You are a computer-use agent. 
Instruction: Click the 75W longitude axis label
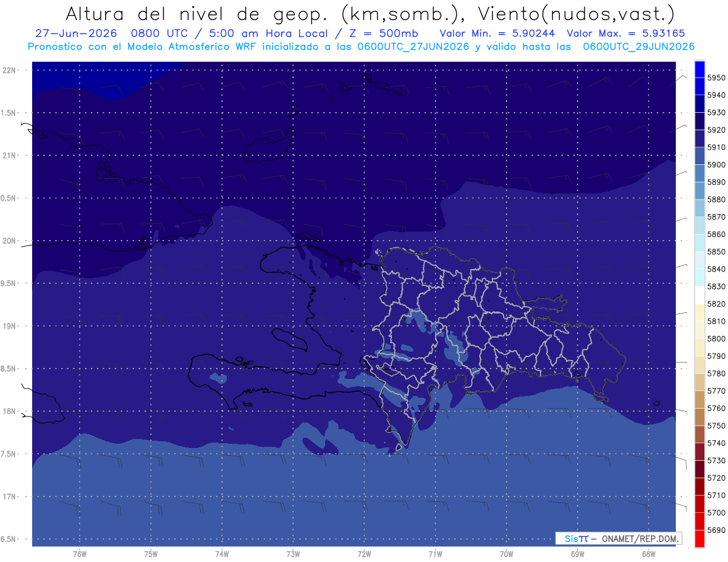151,554
